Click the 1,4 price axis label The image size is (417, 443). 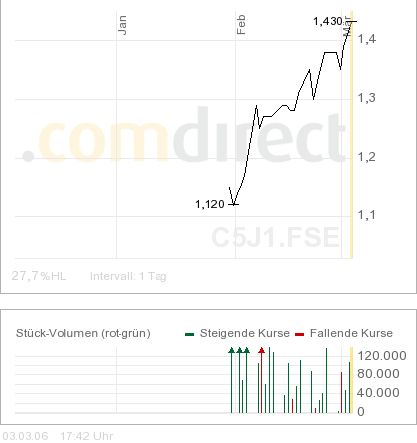(367, 39)
